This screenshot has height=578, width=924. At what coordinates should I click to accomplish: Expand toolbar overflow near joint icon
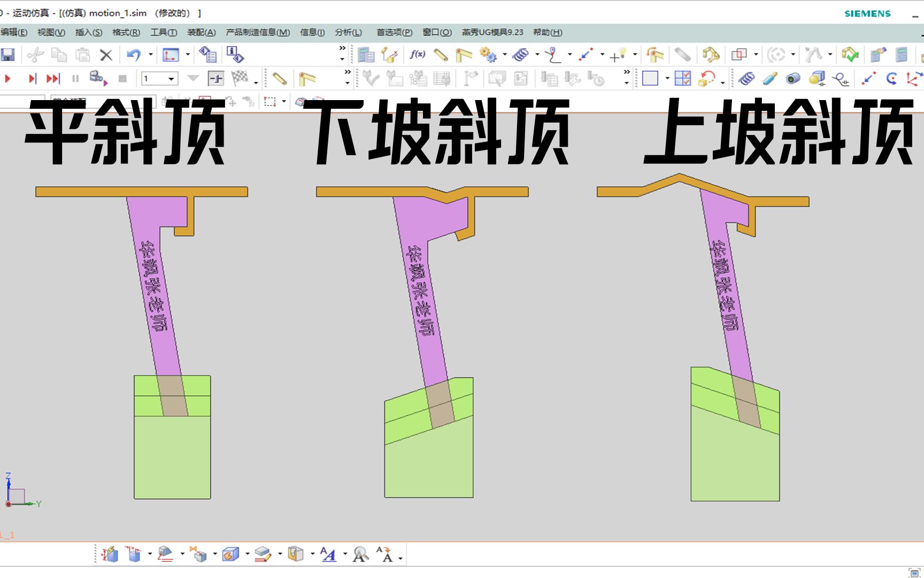(348, 78)
